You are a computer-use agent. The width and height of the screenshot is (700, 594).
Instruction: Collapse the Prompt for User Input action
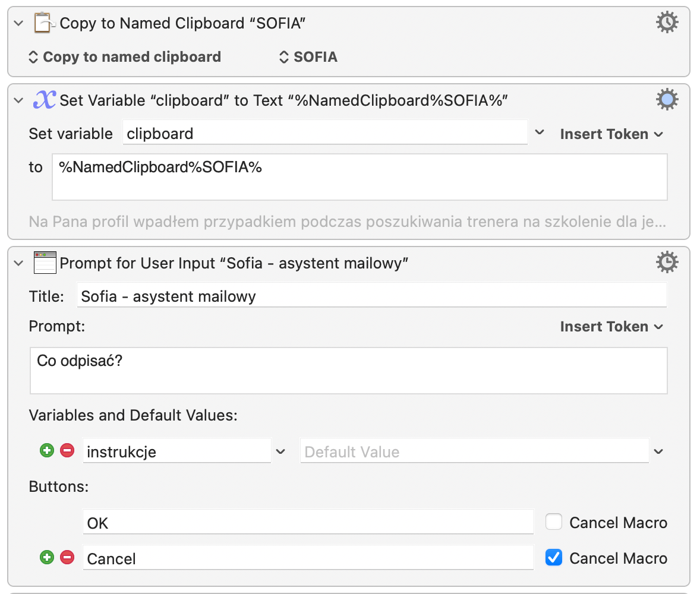(19, 263)
